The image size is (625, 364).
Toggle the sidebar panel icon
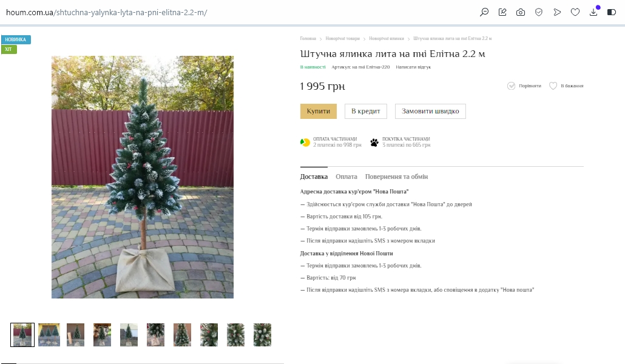coord(612,12)
